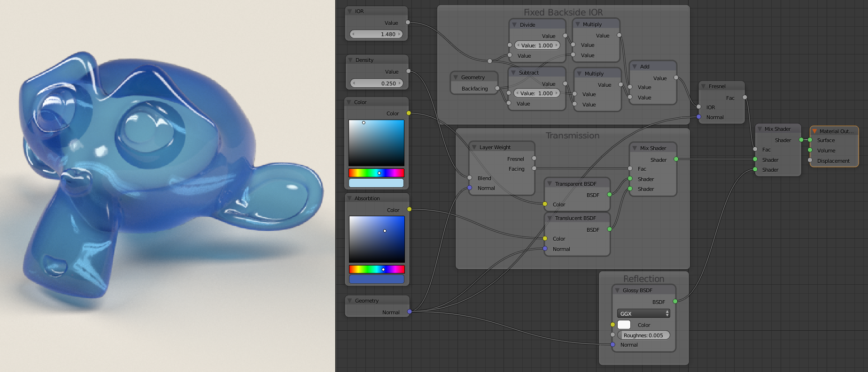Click the Glossy BSDF output socket
The image size is (868, 372).
click(675, 301)
